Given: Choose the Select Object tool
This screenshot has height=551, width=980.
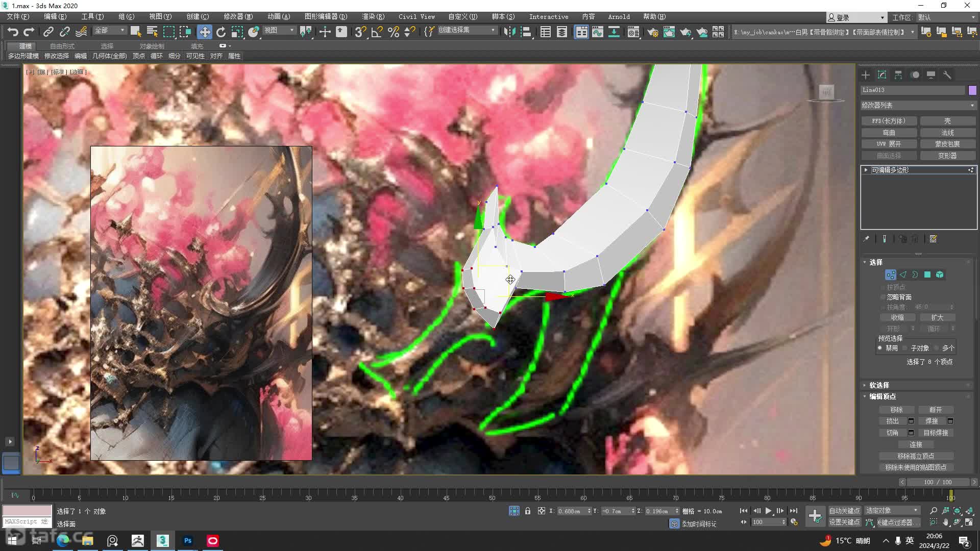Looking at the screenshot, I should click(x=136, y=32).
